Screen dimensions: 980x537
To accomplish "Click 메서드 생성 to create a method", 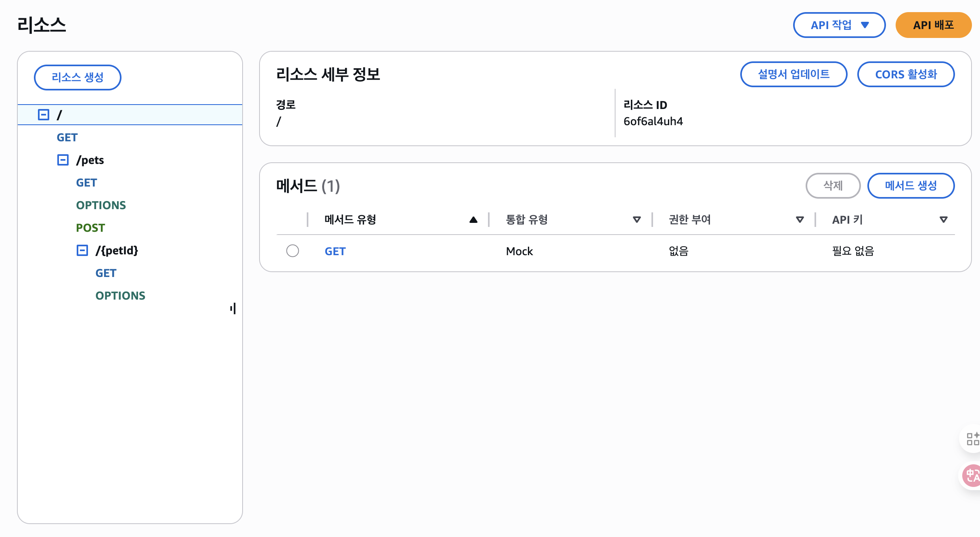I will point(911,186).
